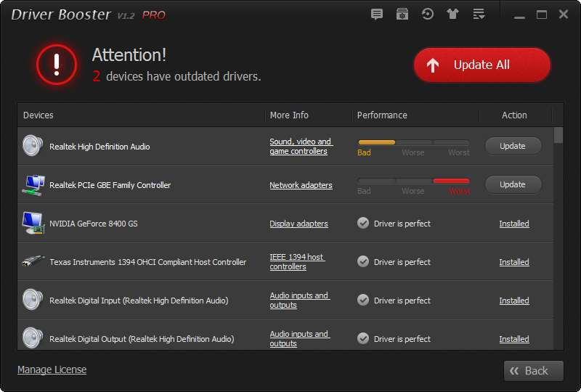581x392 pixels.
Task: Click the Back button
Action: click(x=534, y=370)
